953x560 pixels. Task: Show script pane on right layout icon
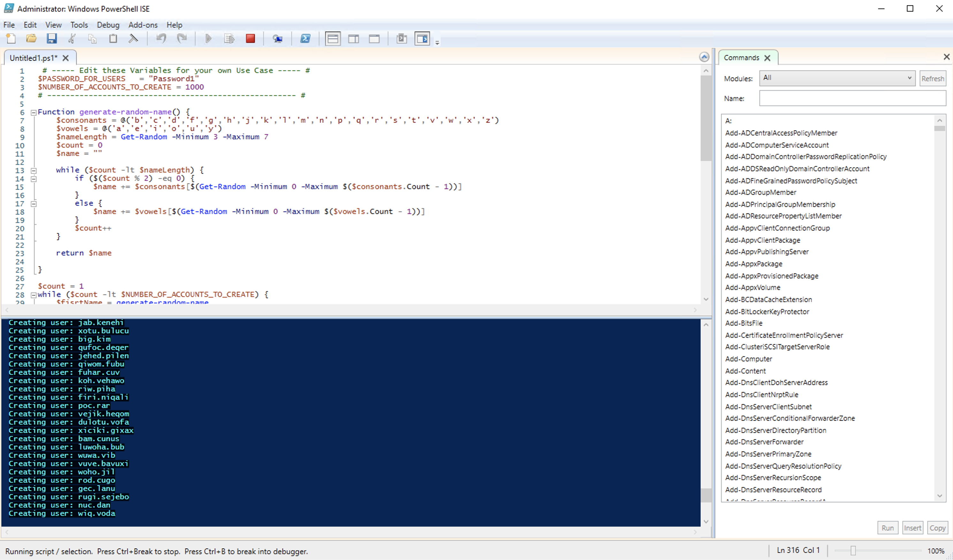coord(354,39)
